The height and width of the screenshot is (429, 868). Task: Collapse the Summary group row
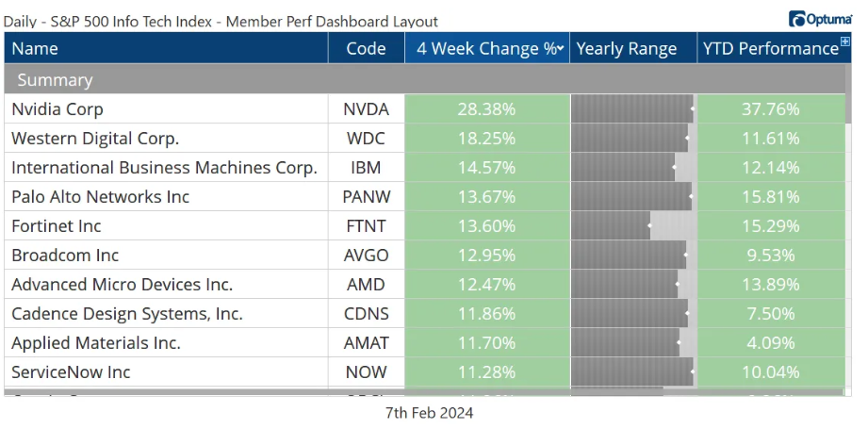click(x=55, y=80)
